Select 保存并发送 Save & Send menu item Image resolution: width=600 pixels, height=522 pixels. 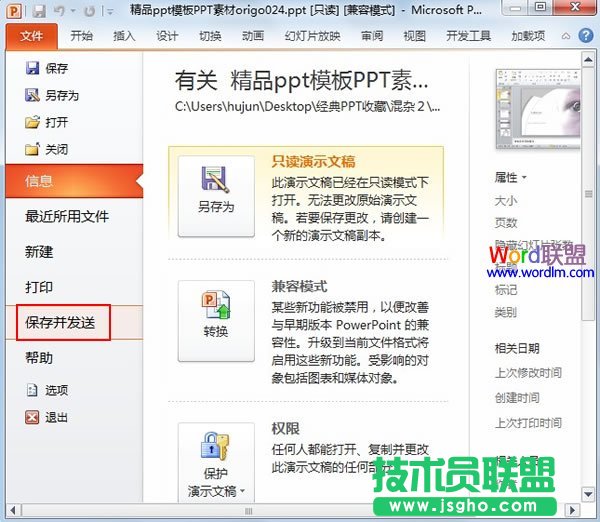pyautogui.click(x=74, y=323)
